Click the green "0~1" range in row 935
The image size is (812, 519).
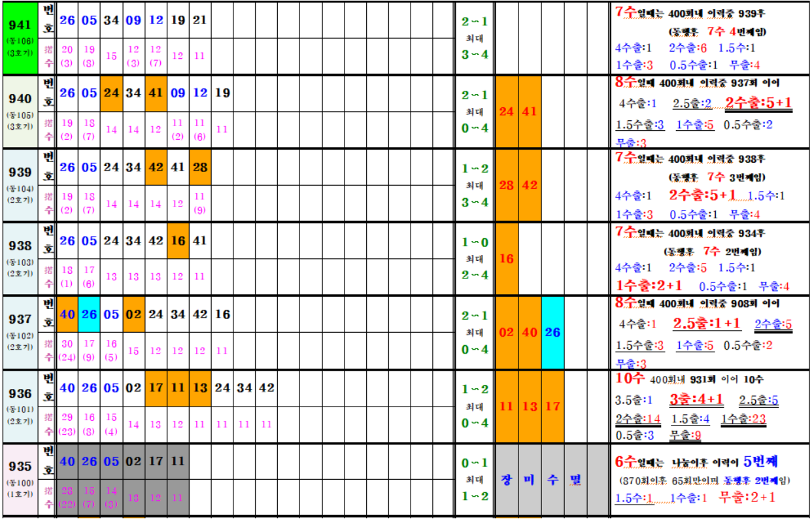tap(475, 463)
